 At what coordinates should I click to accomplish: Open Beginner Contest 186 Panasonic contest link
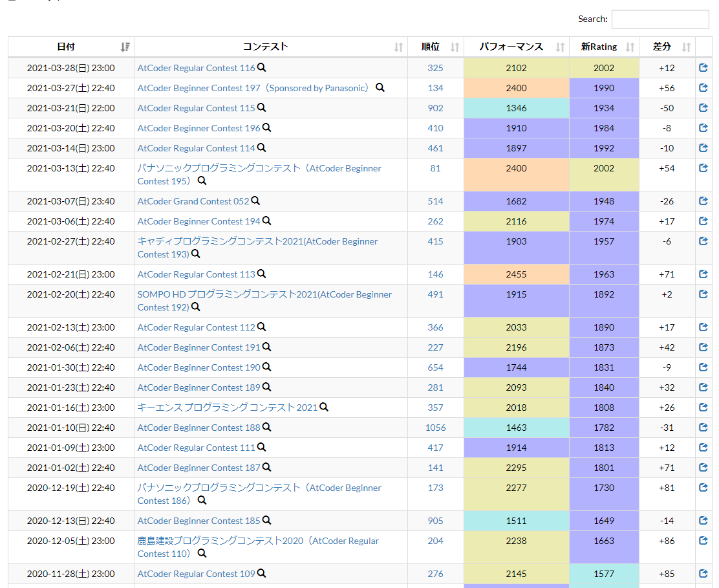(259, 494)
